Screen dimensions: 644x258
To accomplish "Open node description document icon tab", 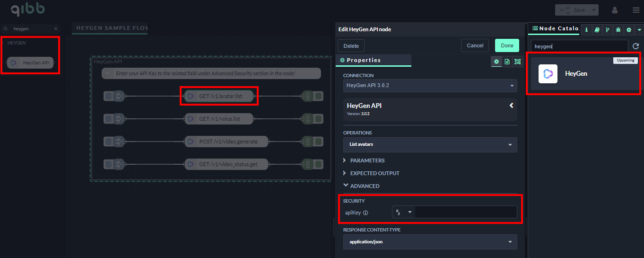I will pyautogui.click(x=507, y=62).
